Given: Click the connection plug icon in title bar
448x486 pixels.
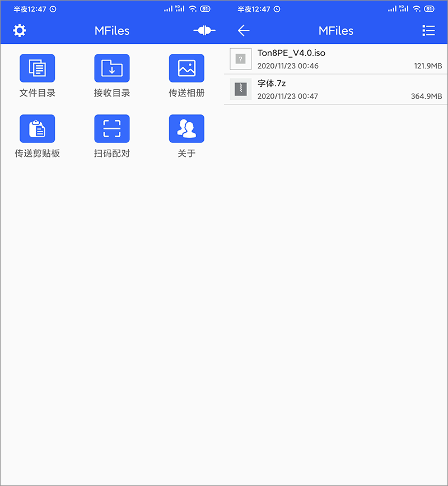Looking at the screenshot, I should pyautogui.click(x=204, y=30).
